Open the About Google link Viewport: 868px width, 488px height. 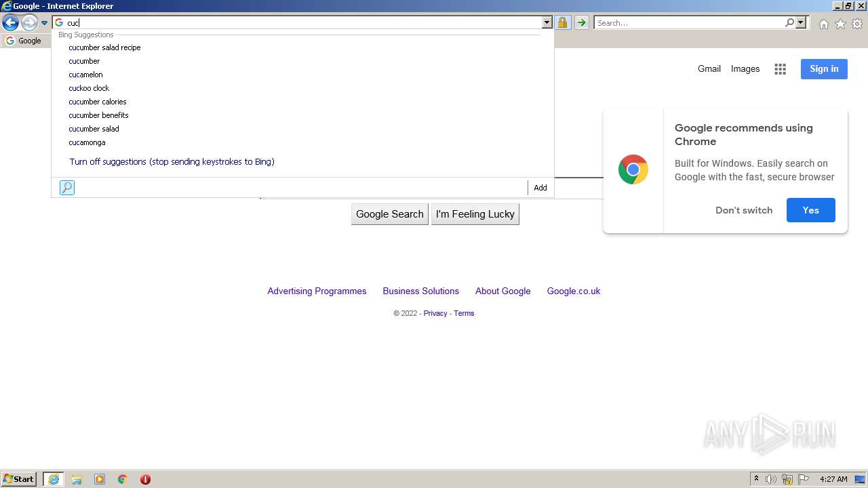[x=502, y=291]
